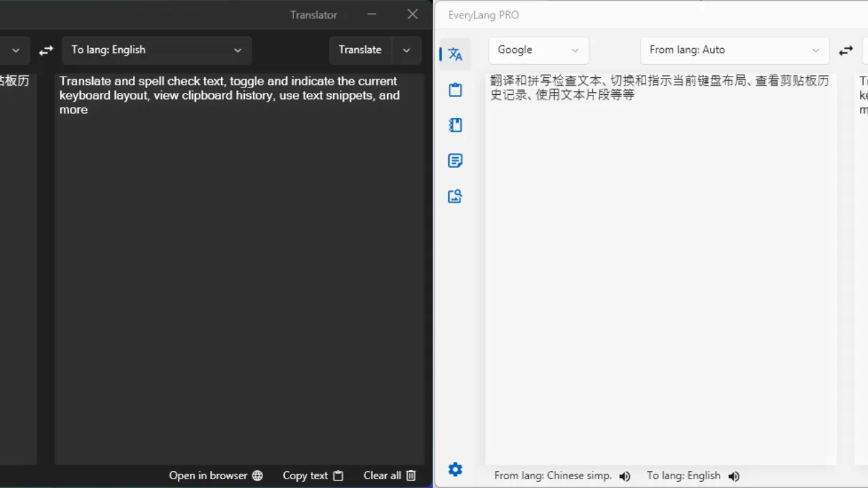Image resolution: width=868 pixels, height=488 pixels.
Task: Open the Clipboard history sidebar icon
Action: point(455,89)
